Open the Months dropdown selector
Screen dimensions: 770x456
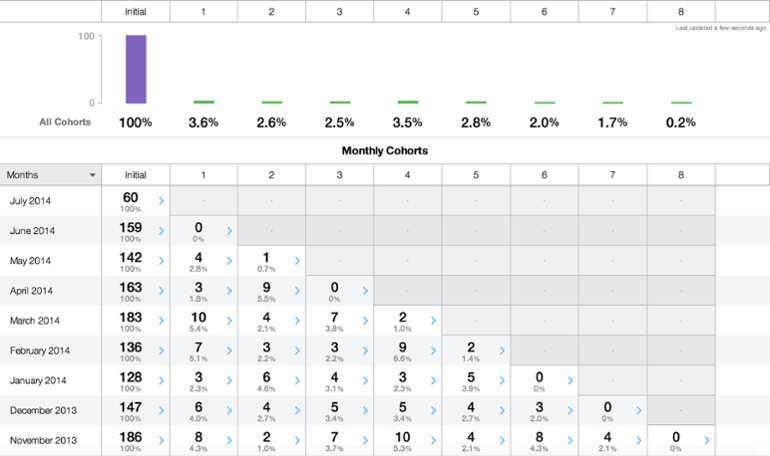click(51, 175)
